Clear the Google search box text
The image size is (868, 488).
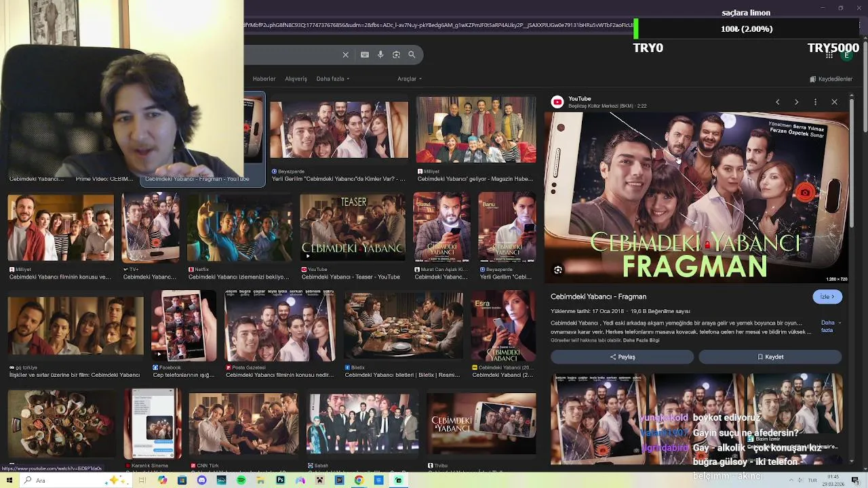345,55
